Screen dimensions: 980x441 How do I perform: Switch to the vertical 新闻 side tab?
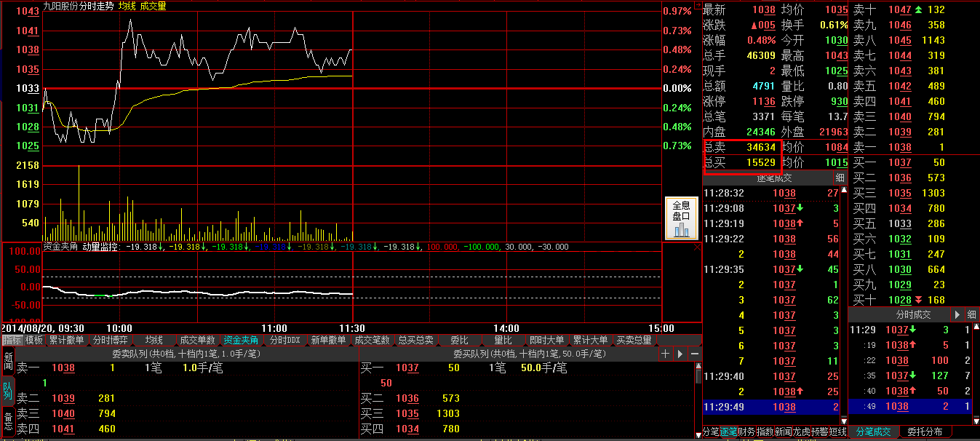[x=8, y=361]
